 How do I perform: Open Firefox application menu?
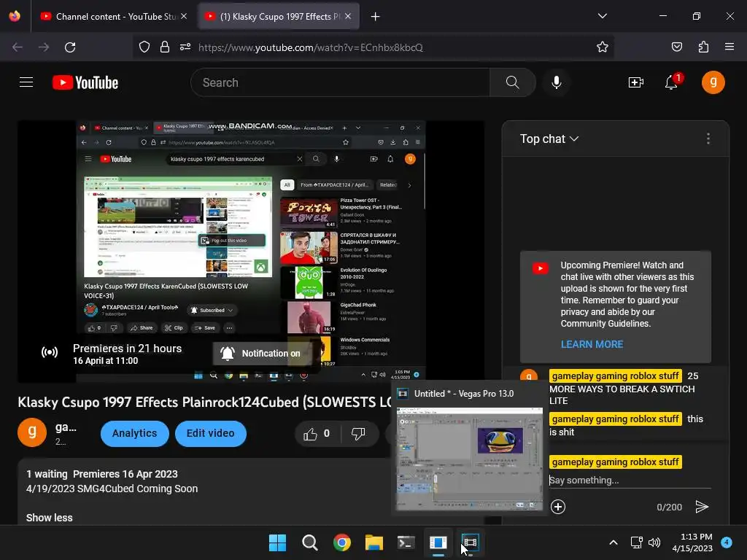pyautogui.click(x=729, y=47)
